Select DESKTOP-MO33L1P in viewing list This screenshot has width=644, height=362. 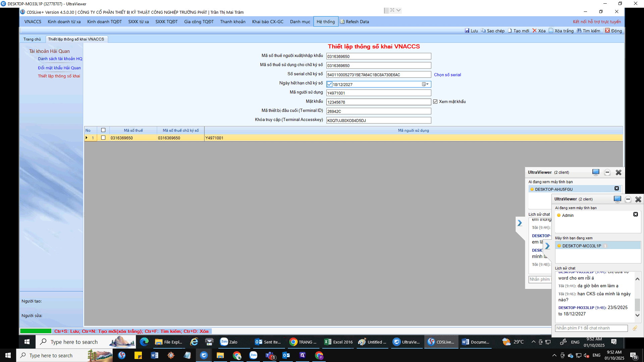(x=598, y=246)
